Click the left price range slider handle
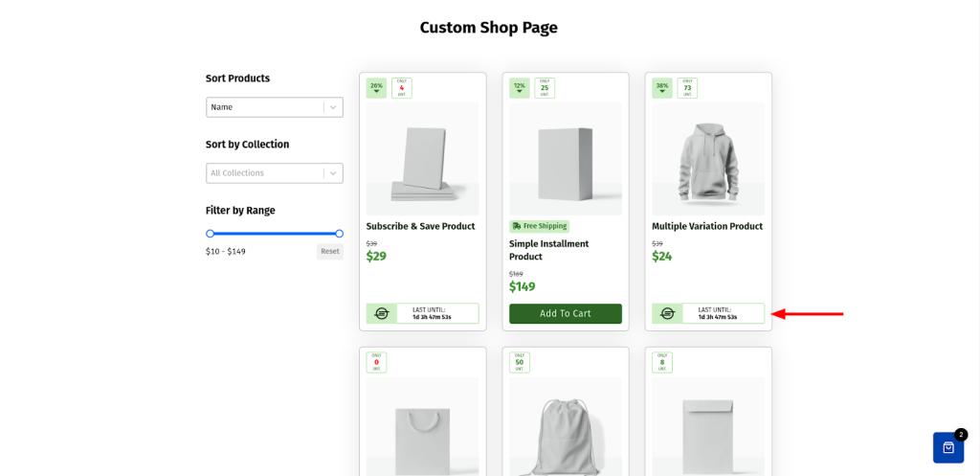This screenshot has height=476, width=980. 211,234
